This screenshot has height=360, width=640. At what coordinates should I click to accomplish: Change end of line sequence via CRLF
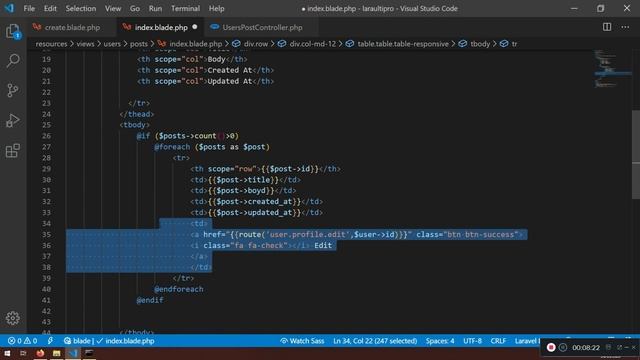click(x=498, y=341)
